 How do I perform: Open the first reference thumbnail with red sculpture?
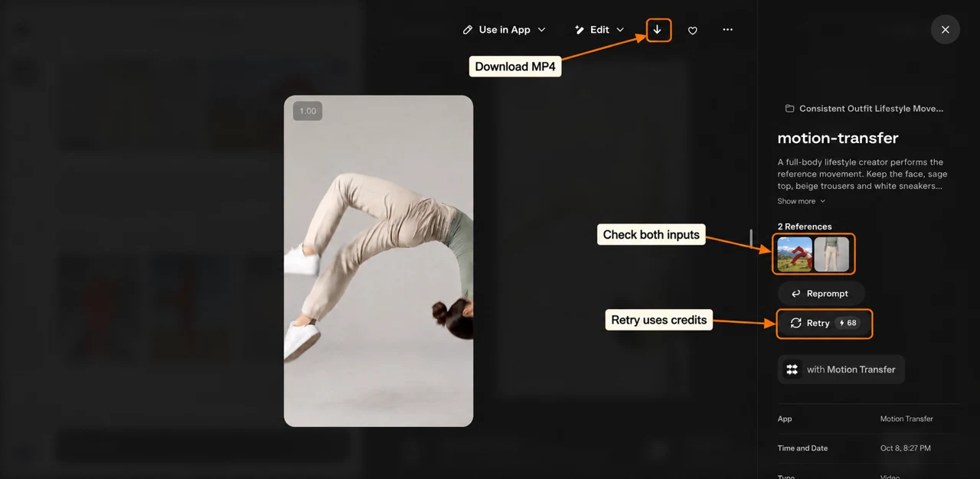[795, 255]
